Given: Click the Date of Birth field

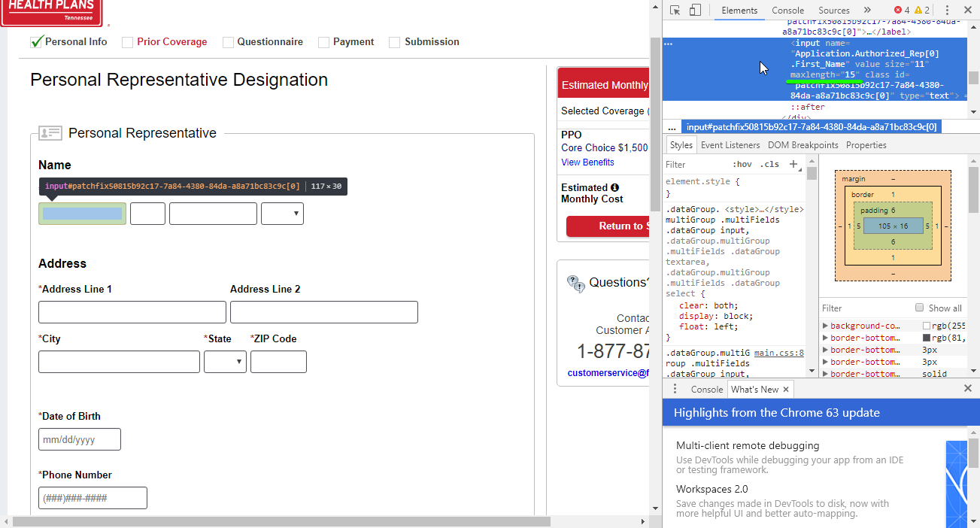Looking at the screenshot, I should (x=80, y=439).
